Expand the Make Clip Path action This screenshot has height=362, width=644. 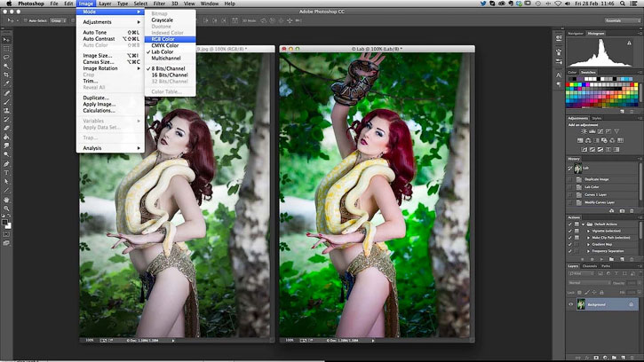(588, 238)
